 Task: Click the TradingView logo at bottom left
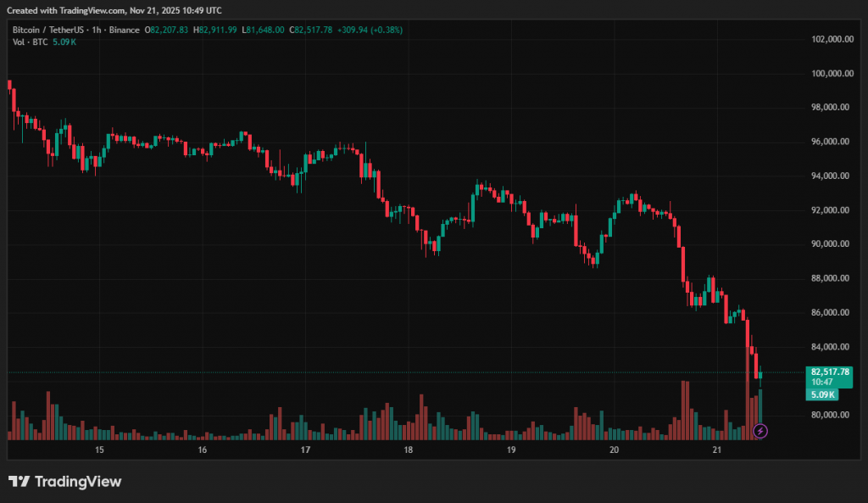pos(65,482)
